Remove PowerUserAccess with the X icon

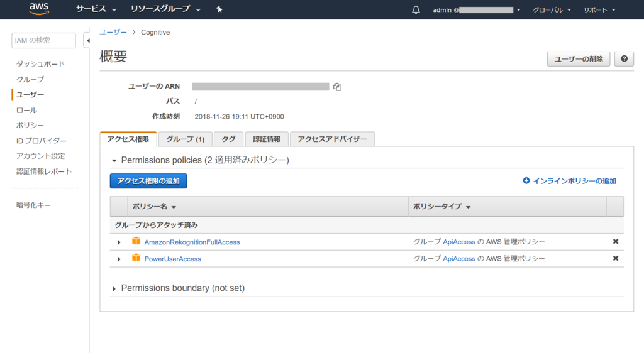(615, 258)
